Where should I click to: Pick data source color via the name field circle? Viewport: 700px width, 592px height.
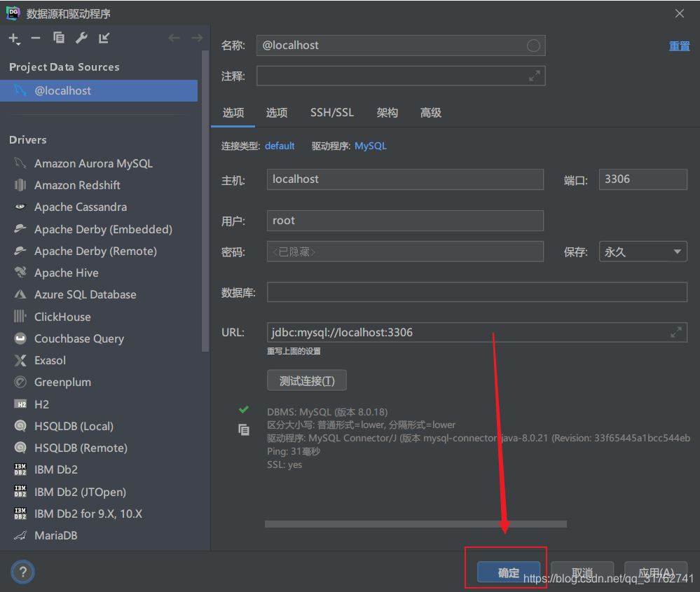point(533,46)
